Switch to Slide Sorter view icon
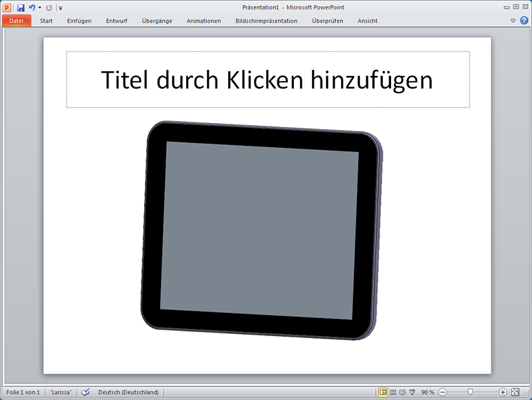 click(393, 392)
